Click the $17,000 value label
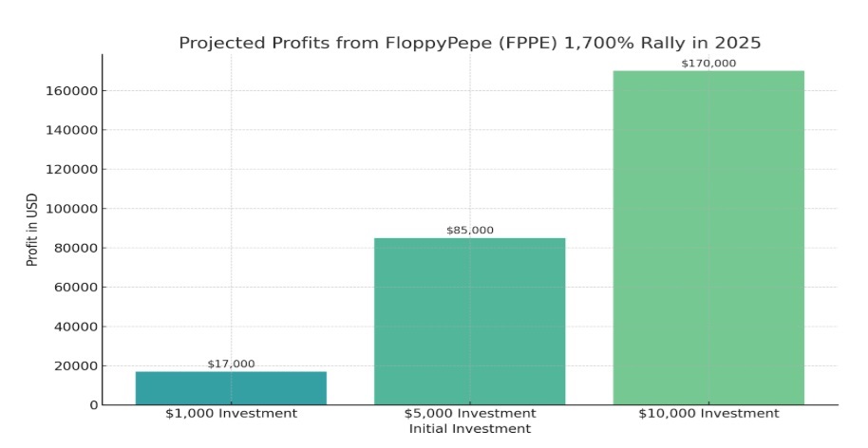This screenshot has width=868, height=448. point(231,364)
